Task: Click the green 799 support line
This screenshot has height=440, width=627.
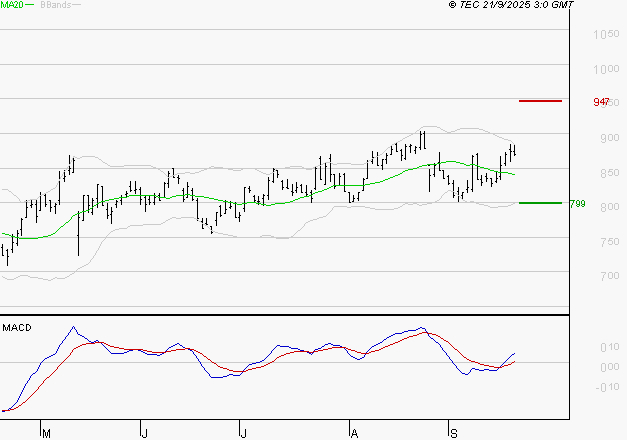Action: click(540, 203)
